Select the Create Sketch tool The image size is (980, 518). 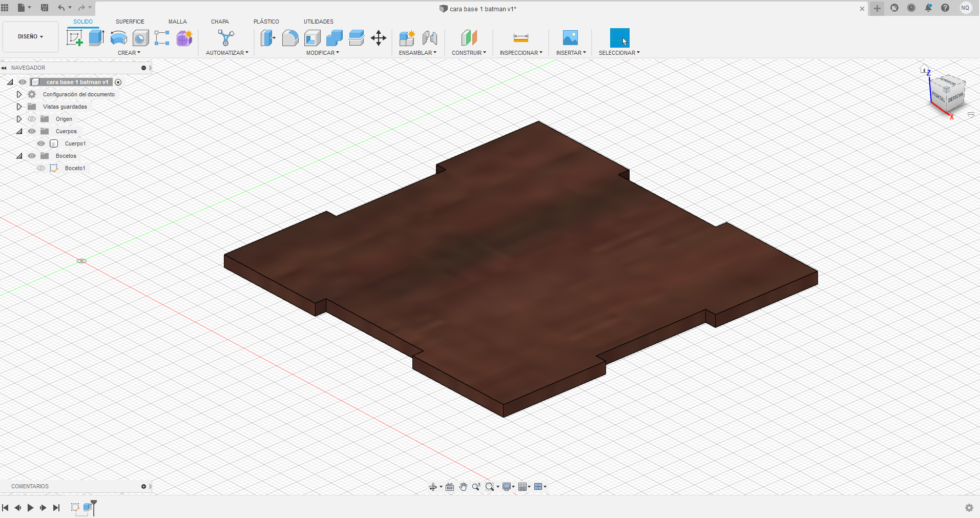click(x=74, y=38)
